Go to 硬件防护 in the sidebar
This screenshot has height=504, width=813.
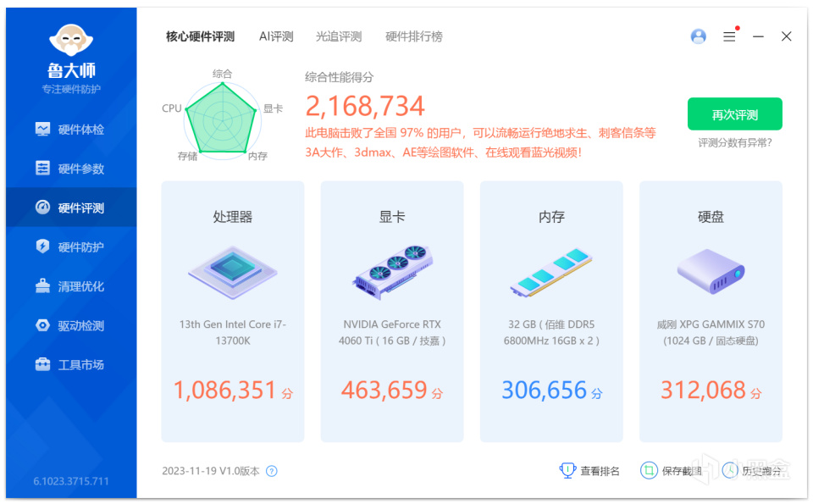click(71, 246)
